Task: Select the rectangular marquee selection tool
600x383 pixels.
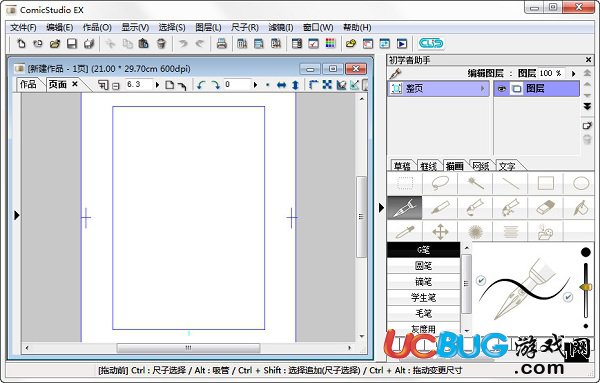Action: click(405, 183)
